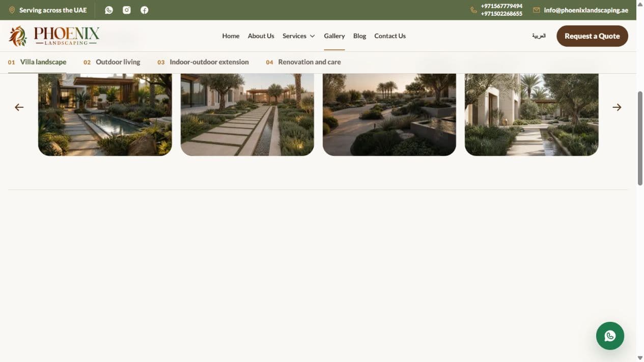Expand the Services dropdown menu

click(x=299, y=36)
